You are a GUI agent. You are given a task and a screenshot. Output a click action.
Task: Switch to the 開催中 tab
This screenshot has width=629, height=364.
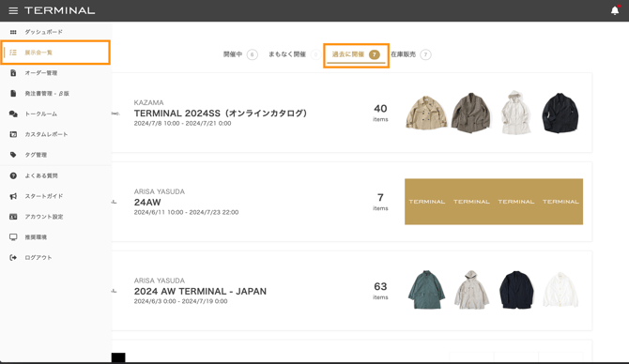point(240,54)
